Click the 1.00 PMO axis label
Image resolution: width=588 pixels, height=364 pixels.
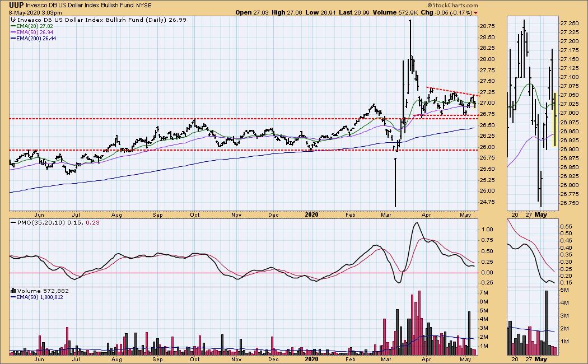pos(487,230)
